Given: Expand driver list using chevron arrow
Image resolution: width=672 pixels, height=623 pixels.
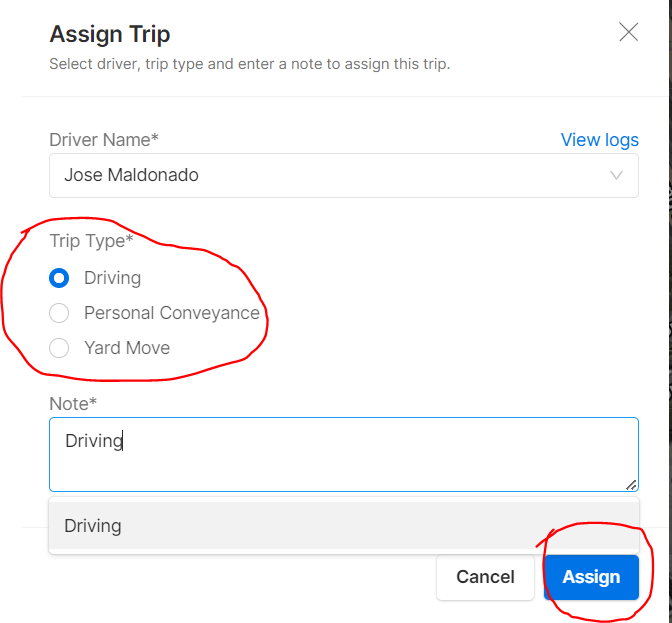Looking at the screenshot, I should click(x=616, y=175).
